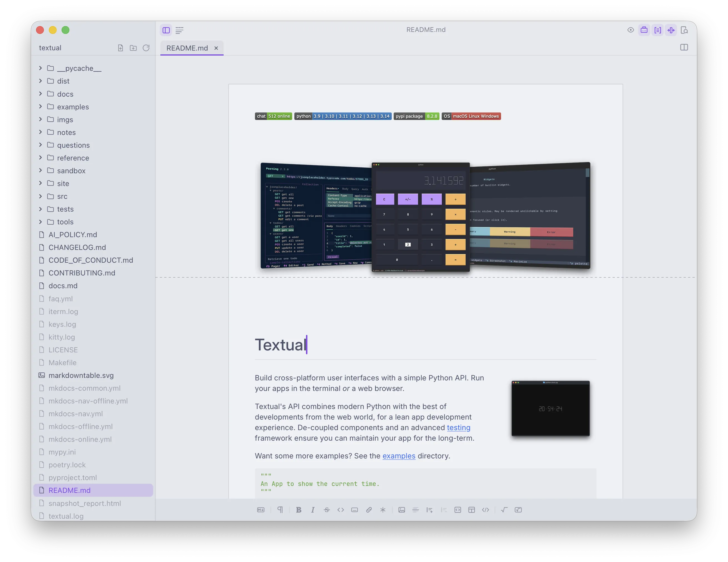Expand the src folder
Viewport: 728px width, 562px height.
tap(40, 196)
